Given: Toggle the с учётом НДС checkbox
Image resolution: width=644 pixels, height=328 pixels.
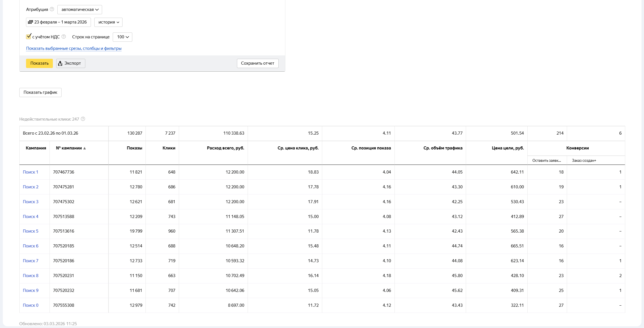Looking at the screenshot, I should coord(29,36).
